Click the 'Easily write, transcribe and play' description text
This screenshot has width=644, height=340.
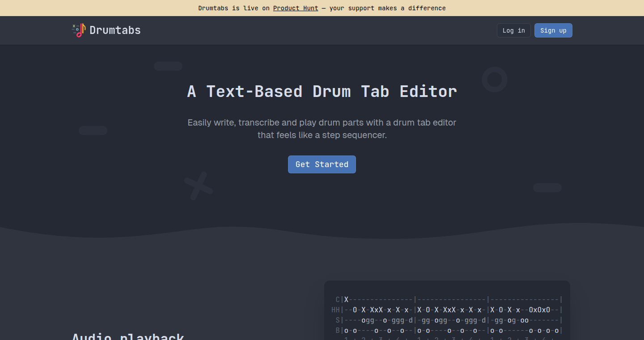[322, 129]
